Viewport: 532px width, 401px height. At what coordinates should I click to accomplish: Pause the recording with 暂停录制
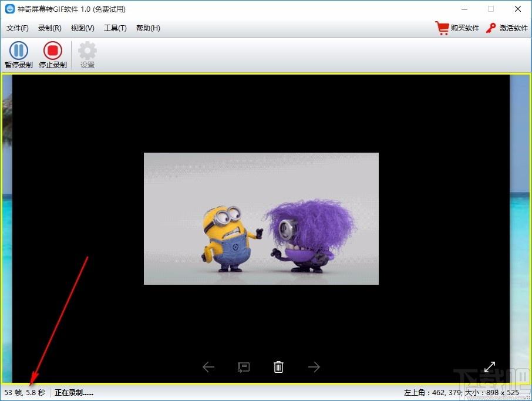[x=19, y=55]
